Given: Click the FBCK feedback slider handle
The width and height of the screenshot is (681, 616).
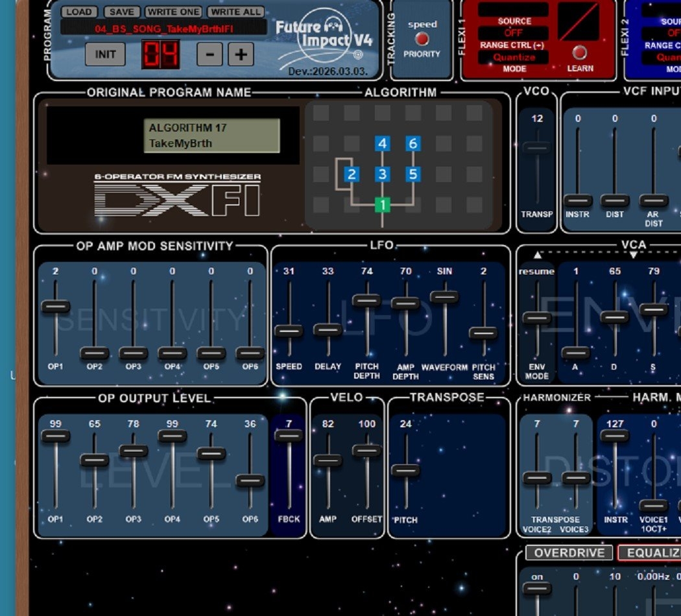Looking at the screenshot, I should (289, 435).
